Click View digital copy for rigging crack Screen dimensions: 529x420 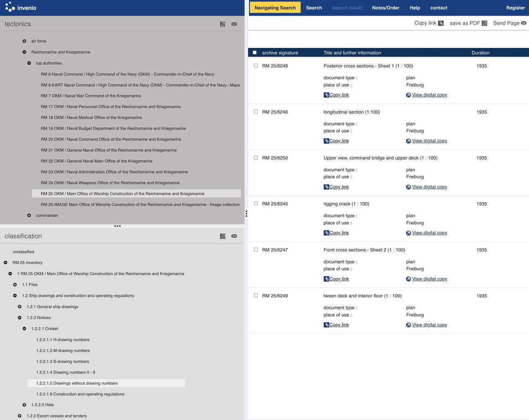coord(429,233)
